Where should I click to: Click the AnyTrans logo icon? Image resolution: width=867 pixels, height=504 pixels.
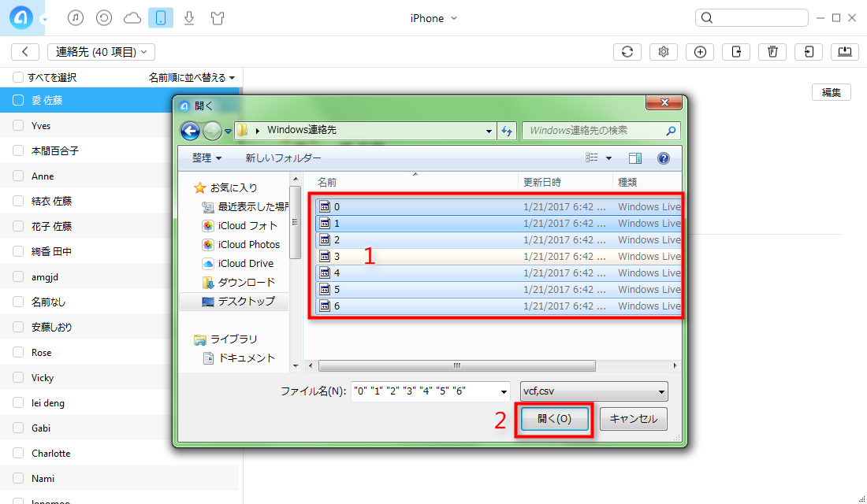(x=21, y=17)
